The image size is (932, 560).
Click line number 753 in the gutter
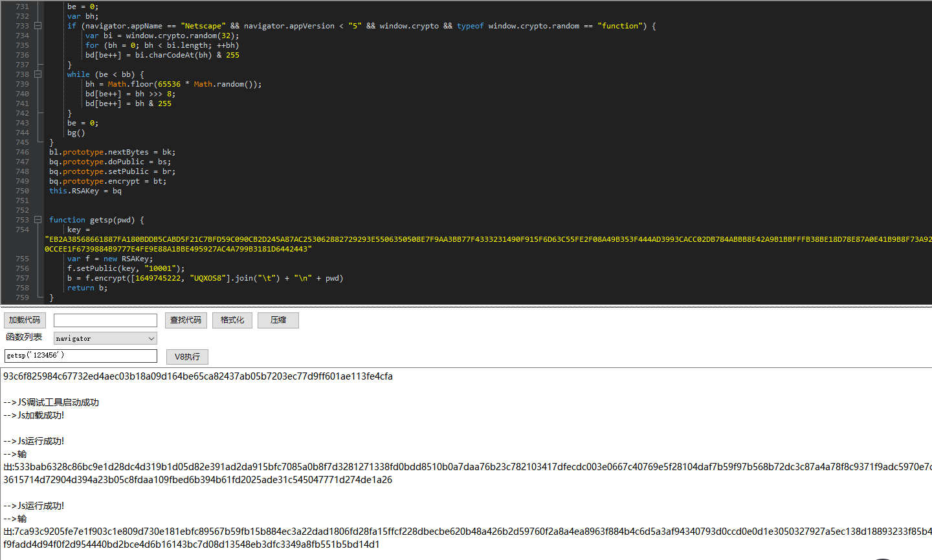click(22, 220)
